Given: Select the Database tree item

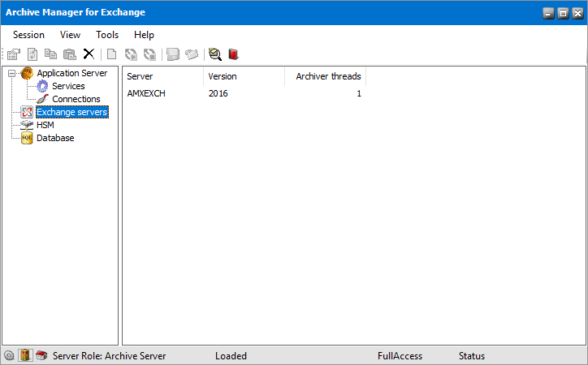Looking at the screenshot, I should click(x=55, y=138).
